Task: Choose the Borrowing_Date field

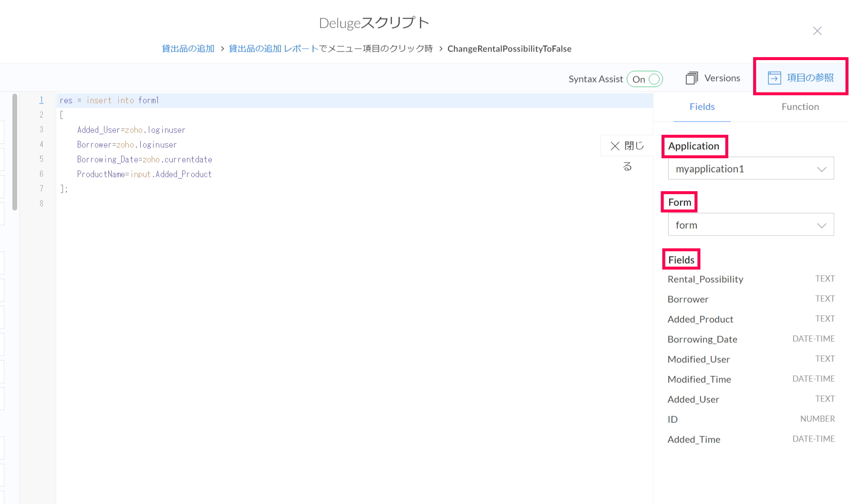Action: tap(702, 339)
